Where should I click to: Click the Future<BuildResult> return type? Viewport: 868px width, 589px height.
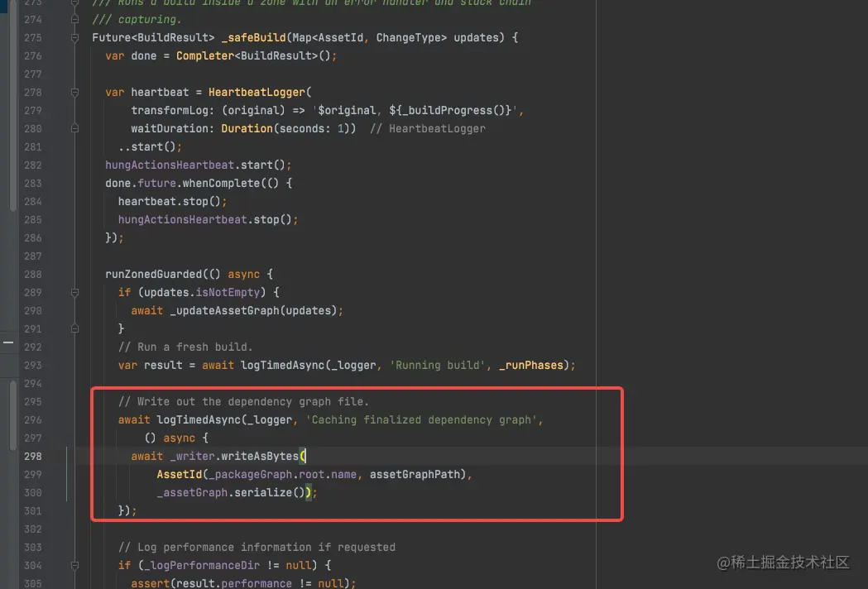(153, 38)
